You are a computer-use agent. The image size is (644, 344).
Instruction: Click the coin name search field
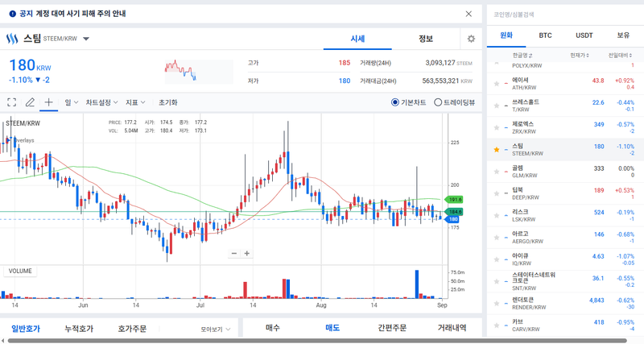pyautogui.click(x=565, y=15)
